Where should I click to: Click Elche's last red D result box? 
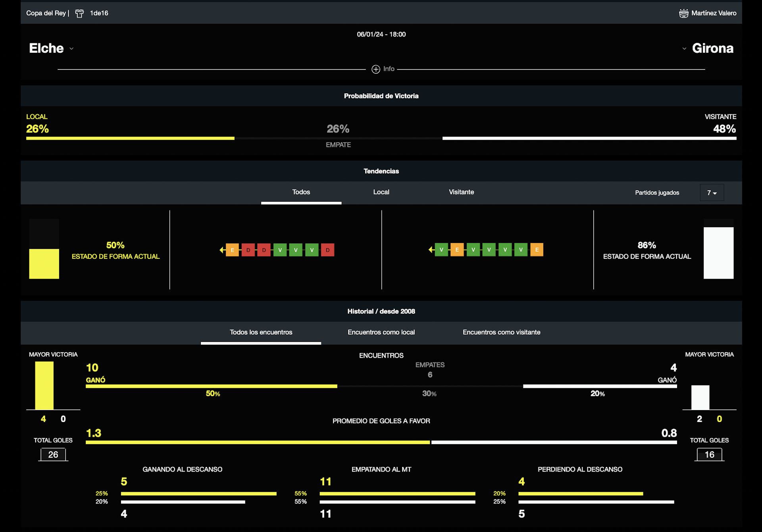pyautogui.click(x=328, y=250)
